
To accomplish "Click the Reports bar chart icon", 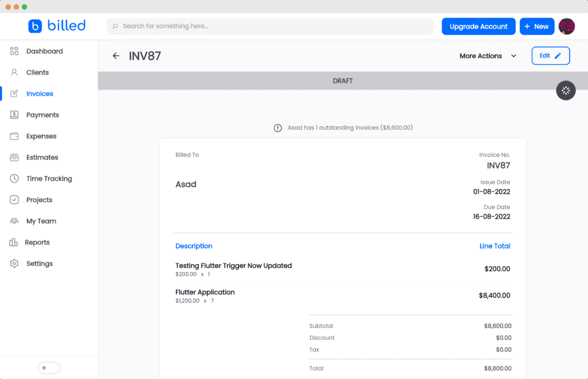I will click(14, 242).
